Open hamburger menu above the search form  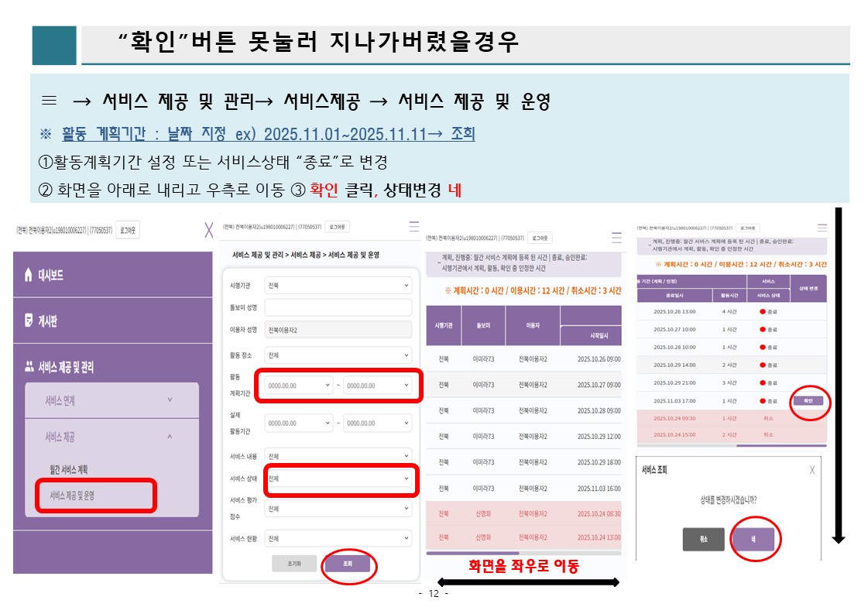pyautogui.click(x=413, y=227)
